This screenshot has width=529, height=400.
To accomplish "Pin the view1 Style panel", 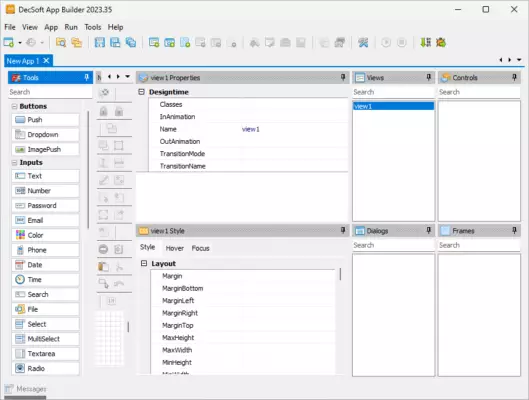I will pyautogui.click(x=343, y=231).
